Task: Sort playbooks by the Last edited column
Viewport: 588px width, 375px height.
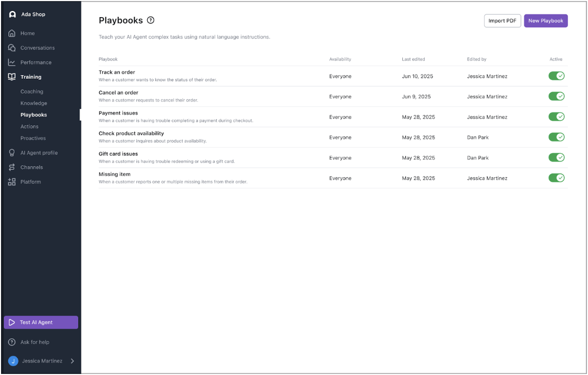Action: 413,59
